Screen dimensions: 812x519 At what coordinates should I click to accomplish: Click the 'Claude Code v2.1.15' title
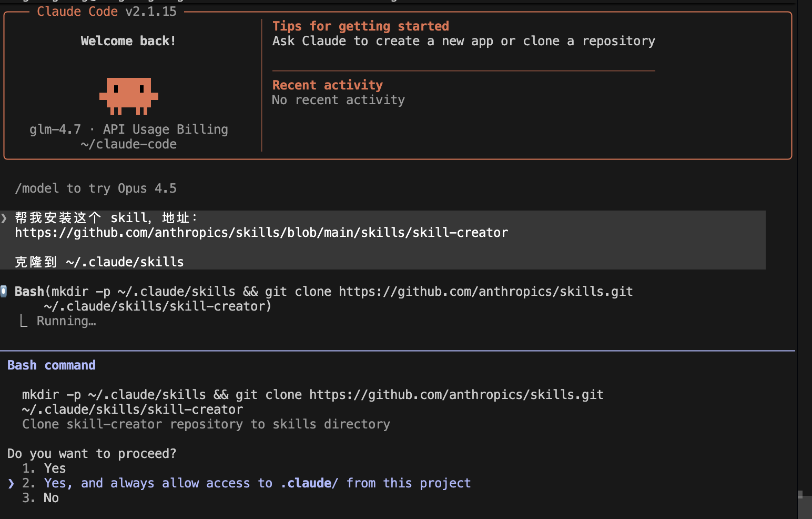[x=107, y=12]
